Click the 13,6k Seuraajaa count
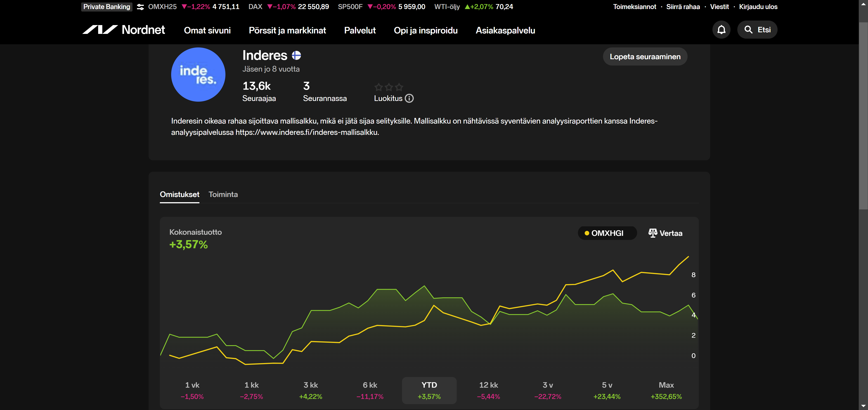 point(259,91)
